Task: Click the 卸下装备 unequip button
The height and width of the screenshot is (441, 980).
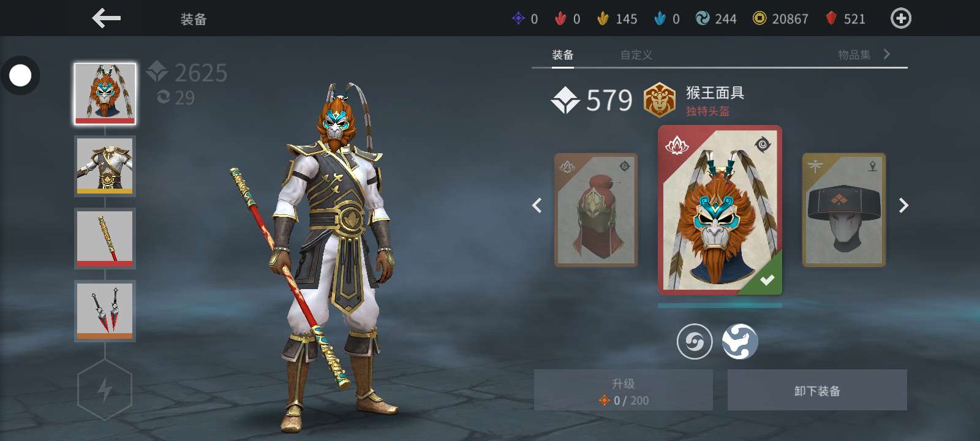Action: pos(817,390)
